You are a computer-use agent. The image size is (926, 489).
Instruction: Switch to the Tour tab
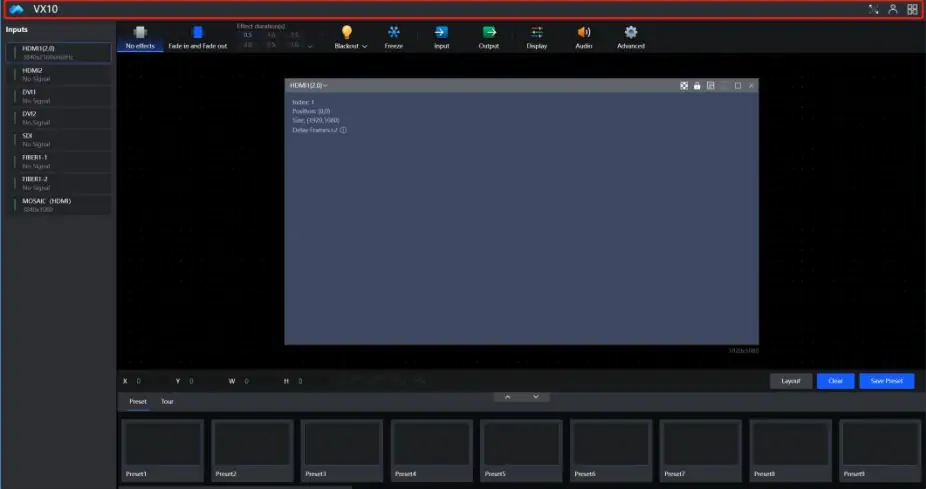click(x=167, y=402)
